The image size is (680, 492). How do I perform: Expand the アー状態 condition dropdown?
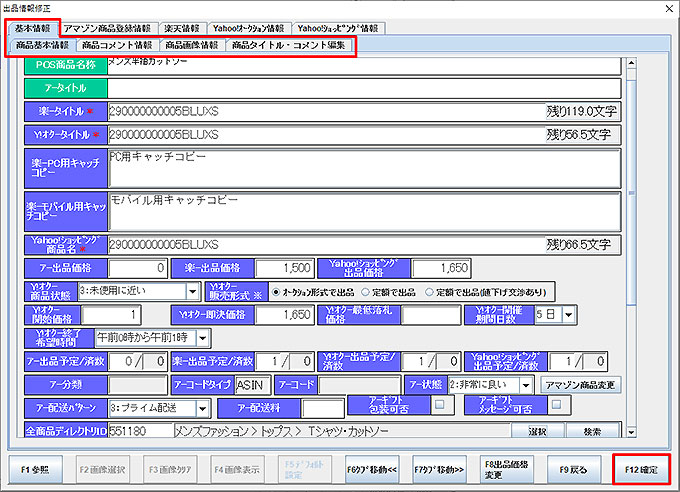525,385
